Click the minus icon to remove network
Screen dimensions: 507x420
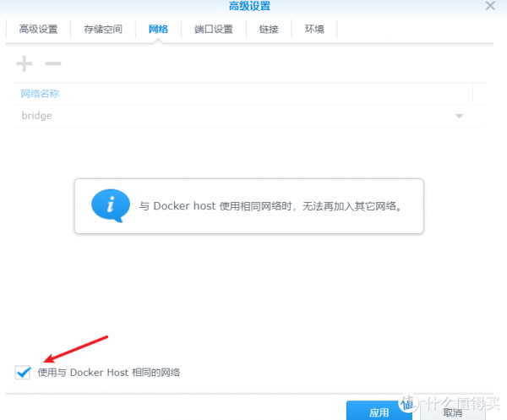52,63
